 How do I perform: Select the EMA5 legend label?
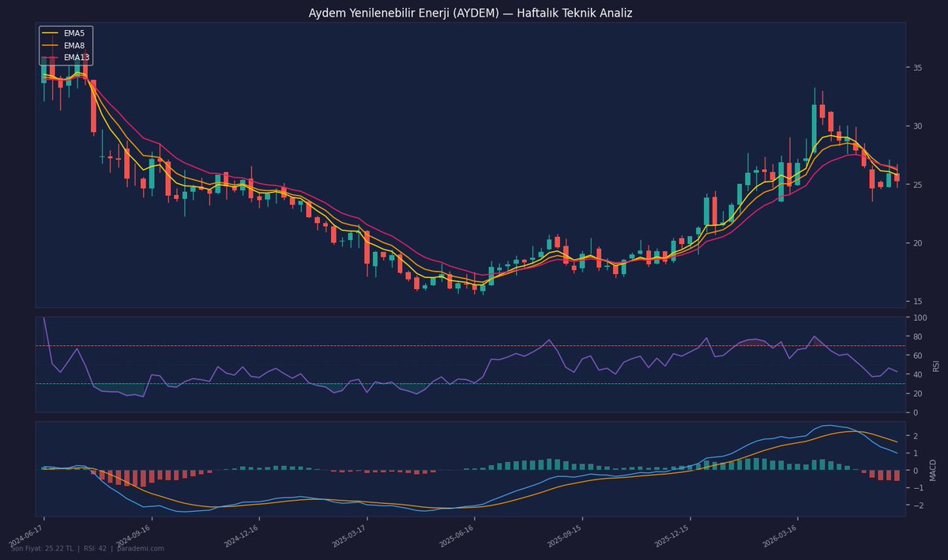tap(74, 33)
